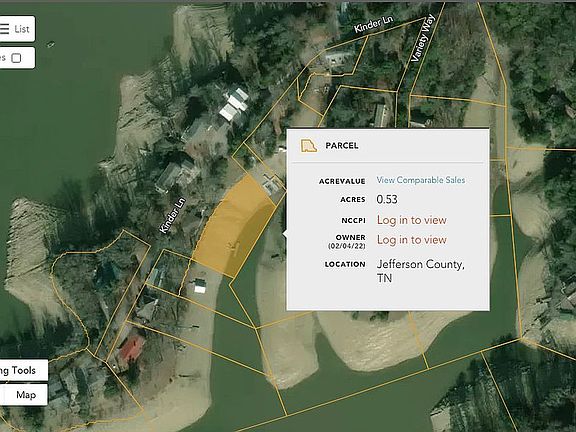Screen dimensions: 576x432
Task: Click the 0.53 acres value
Action: pos(387,199)
